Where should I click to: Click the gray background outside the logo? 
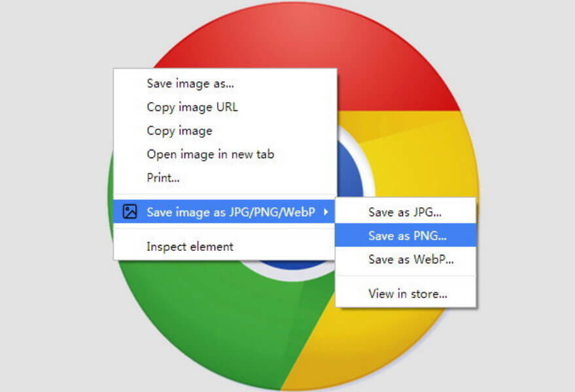[x=55, y=183]
